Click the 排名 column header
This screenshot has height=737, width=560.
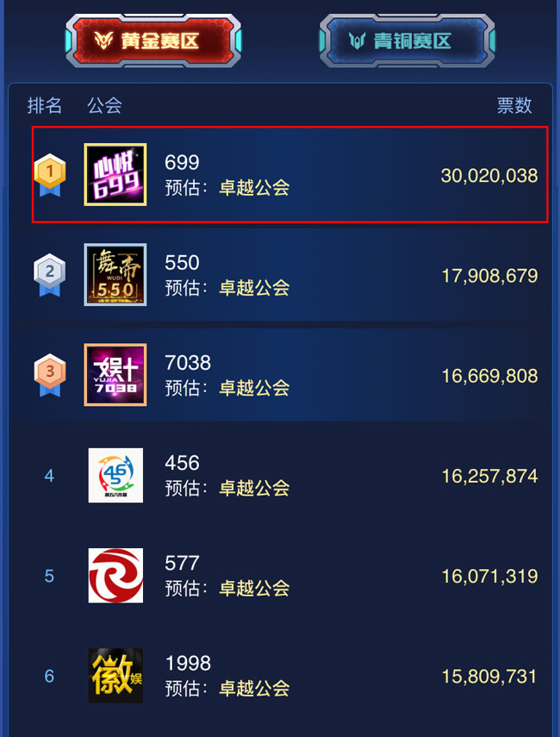45,105
